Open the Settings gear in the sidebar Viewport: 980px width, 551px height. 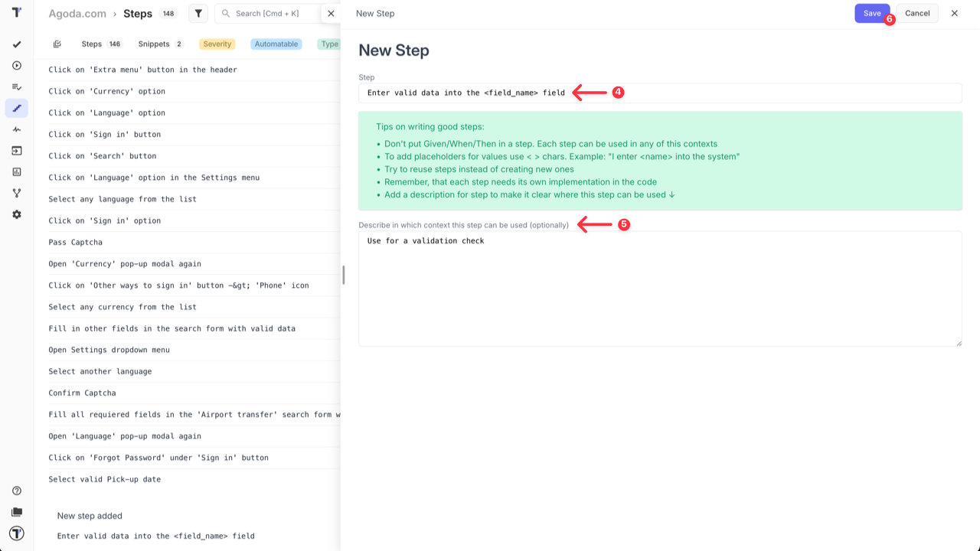click(x=16, y=214)
